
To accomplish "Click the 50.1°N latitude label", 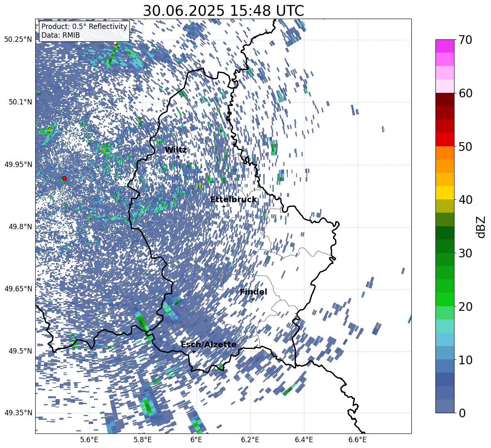I will coord(20,102).
